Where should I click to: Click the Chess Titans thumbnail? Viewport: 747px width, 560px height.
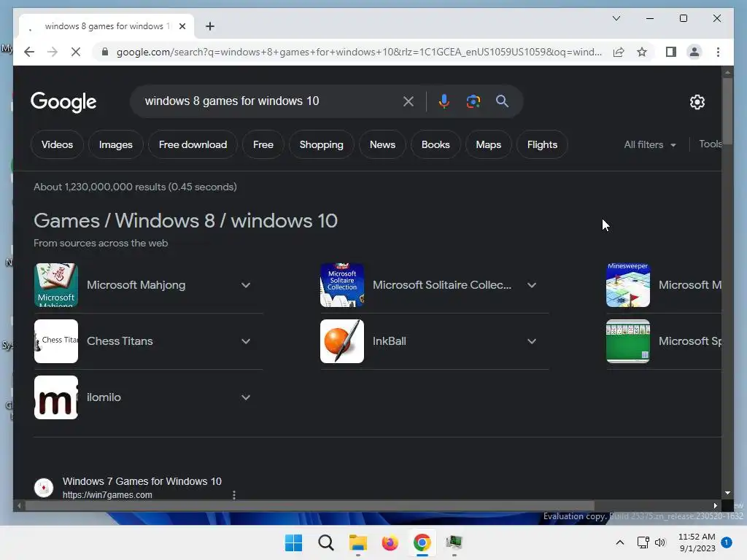(56, 341)
